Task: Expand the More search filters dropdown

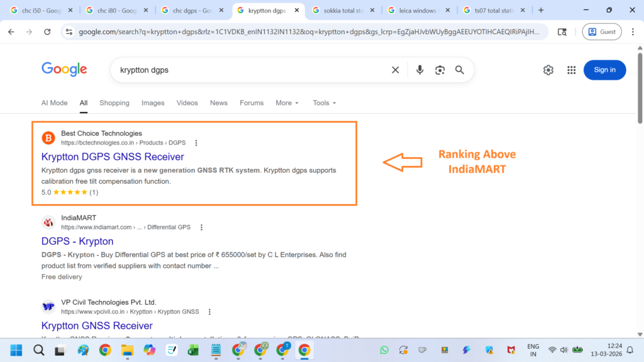Action: 287,102
